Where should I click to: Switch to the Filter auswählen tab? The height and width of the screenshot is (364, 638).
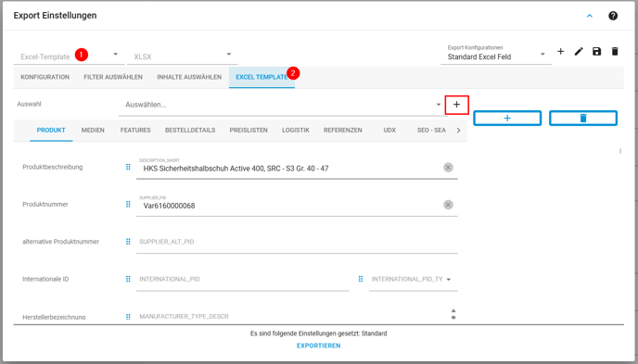[x=113, y=77]
